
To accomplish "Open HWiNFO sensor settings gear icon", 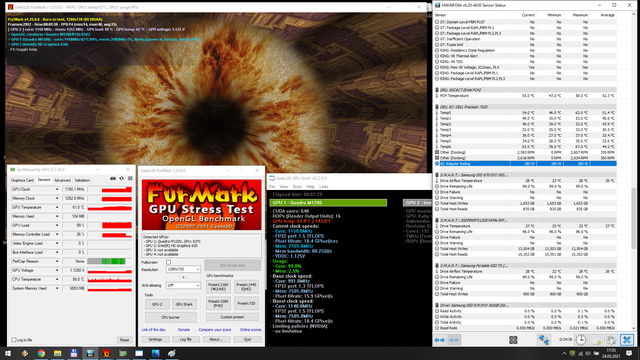I will (611, 340).
